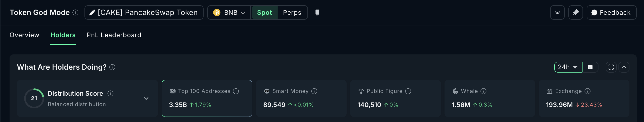This screenshot has height=122, width=644.
Task: Switch to Perps trading mode
Action: 292,12
